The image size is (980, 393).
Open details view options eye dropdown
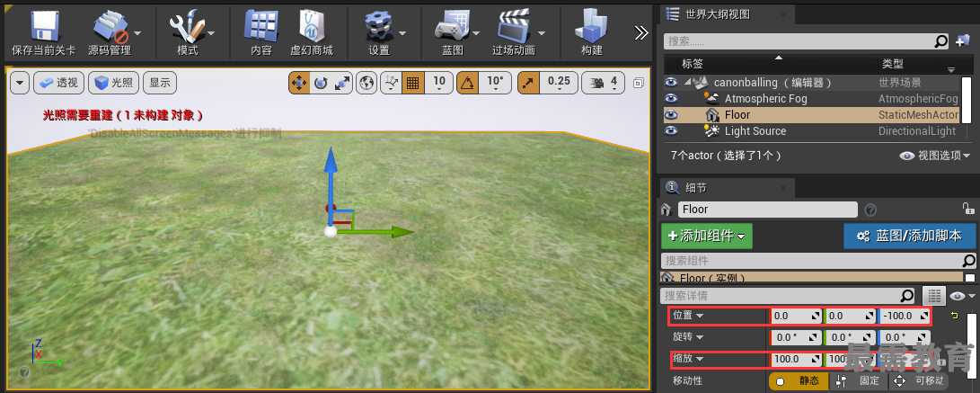point(963,296)
